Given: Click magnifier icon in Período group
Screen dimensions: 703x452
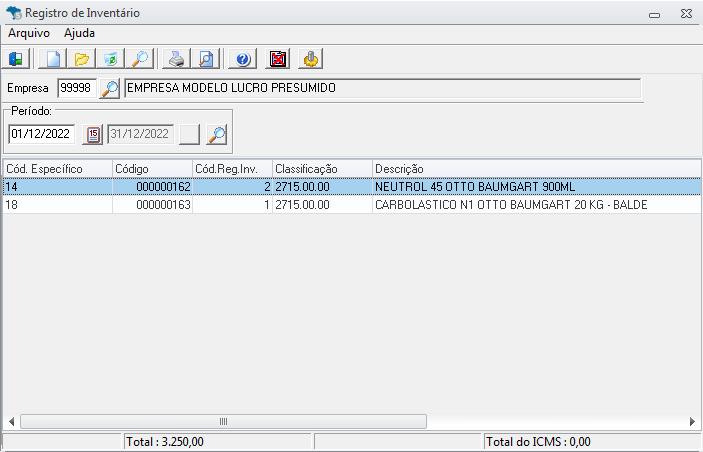Looking at the screenshot, I should pos(217,135).
